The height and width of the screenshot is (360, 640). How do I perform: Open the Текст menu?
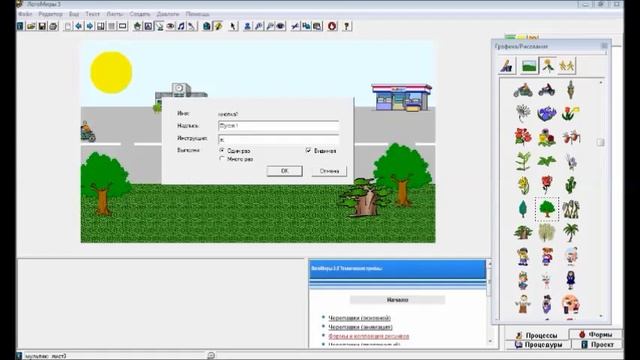93,14
